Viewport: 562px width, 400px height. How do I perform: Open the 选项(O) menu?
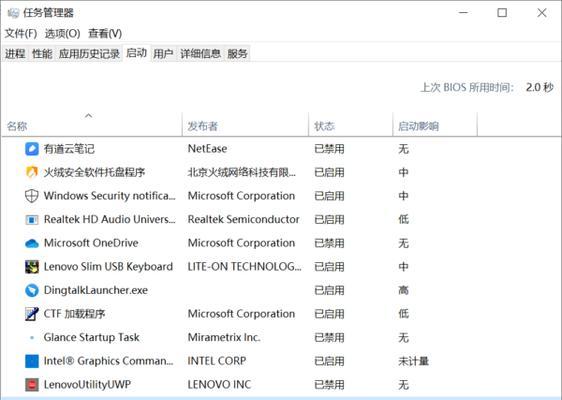click(x=62, y=34)
